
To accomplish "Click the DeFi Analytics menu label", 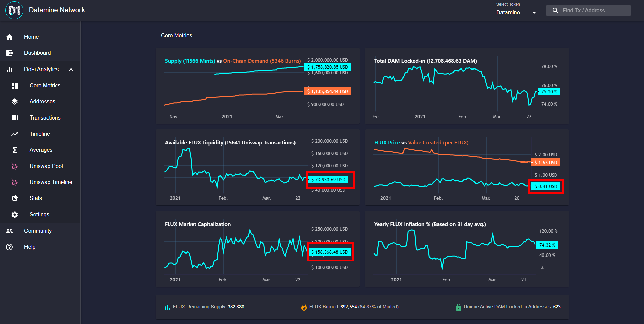I will coord(41,70).
